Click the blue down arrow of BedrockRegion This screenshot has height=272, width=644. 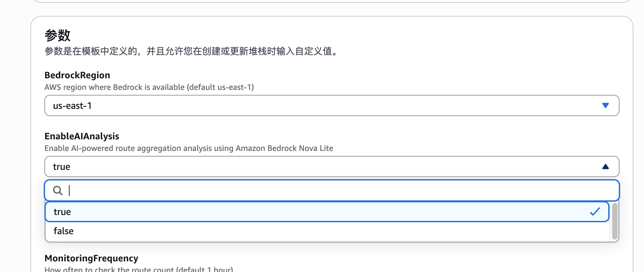click(605, 105)
